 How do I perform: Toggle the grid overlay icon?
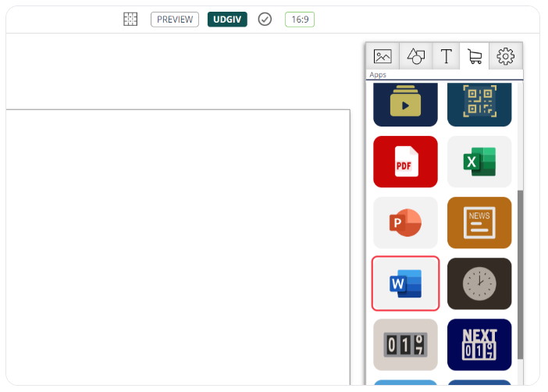130,20
